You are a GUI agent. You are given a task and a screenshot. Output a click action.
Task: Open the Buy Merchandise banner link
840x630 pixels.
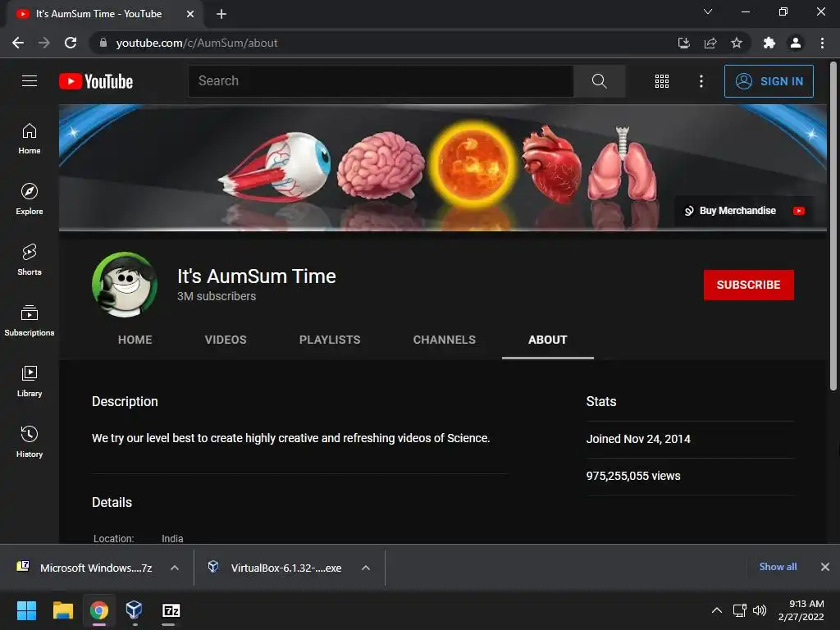pyautogui.click(x=729, y=211)
